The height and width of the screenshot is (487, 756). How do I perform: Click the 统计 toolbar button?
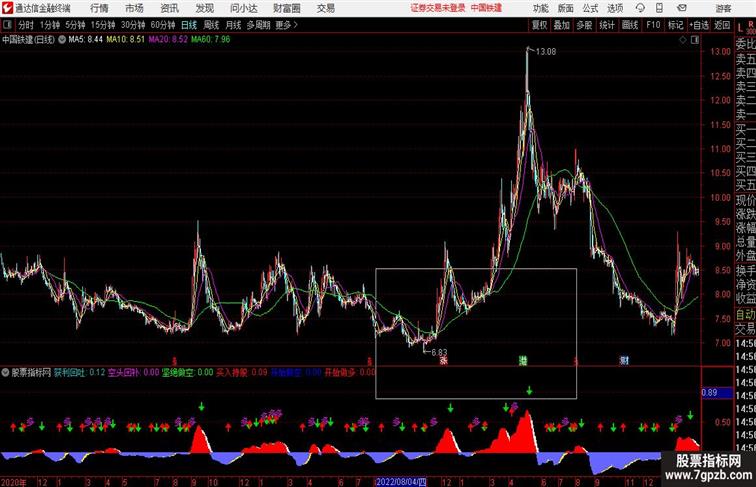click(x=607, y=25)
